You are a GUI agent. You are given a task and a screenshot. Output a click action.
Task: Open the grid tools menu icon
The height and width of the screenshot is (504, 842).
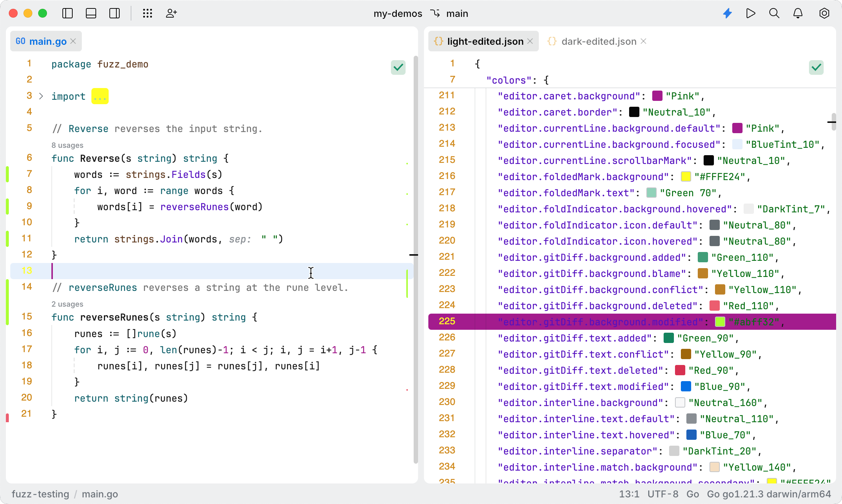[x=148, y=14]
